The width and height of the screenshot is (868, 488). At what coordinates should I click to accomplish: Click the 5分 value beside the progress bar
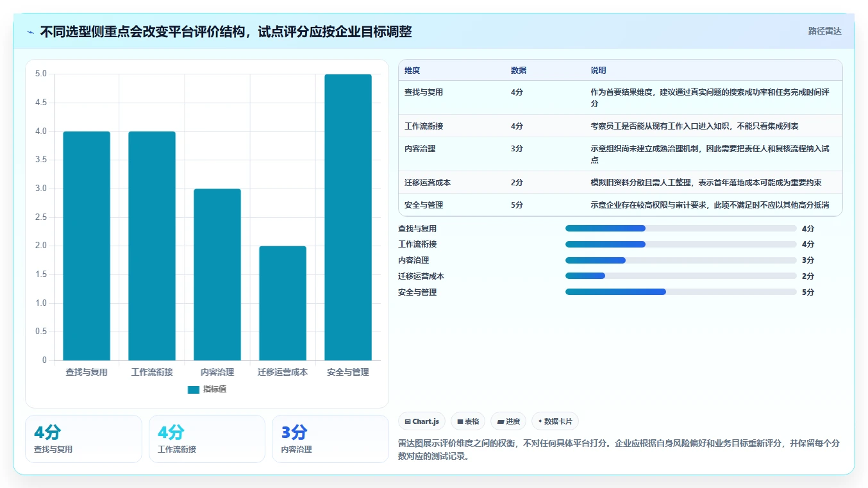coord(808,292)
